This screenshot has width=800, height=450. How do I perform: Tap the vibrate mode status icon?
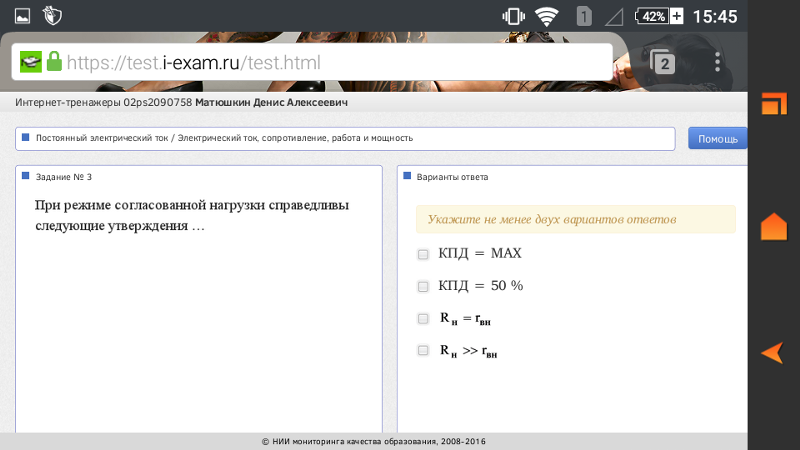pyautogui.click(x=513, y=16)
